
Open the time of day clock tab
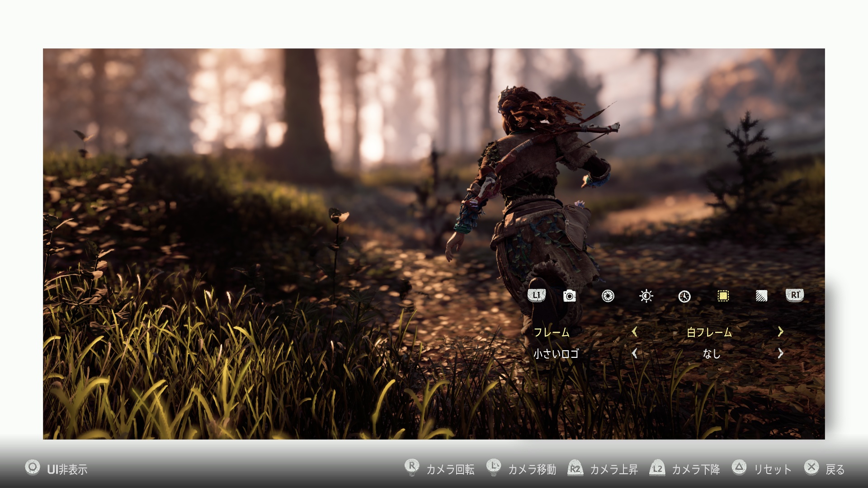click(x=684, y=296)
